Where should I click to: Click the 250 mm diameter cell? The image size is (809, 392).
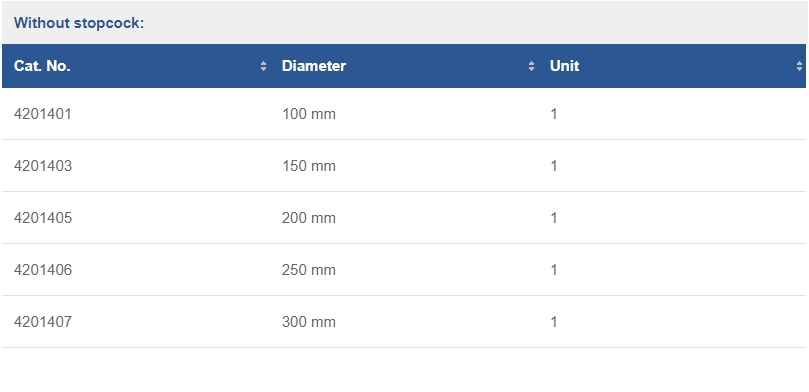pos(309,270)
